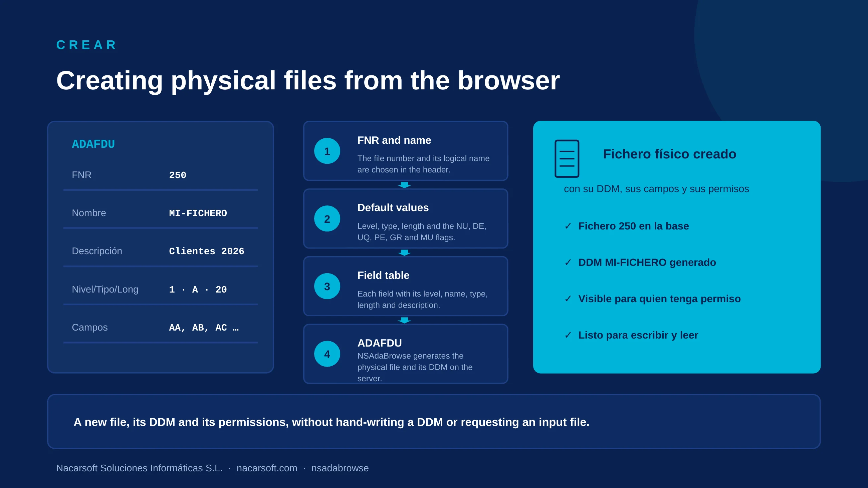Image resolution: width=868 pixels, height=488 pixels.
Task: Click the step 3 number circle
Action: coord(327,286)
